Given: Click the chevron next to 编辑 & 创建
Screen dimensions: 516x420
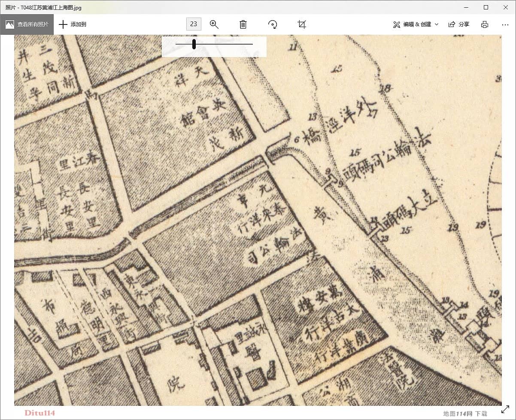Looking at the screenshot, I should pos(437,24).
